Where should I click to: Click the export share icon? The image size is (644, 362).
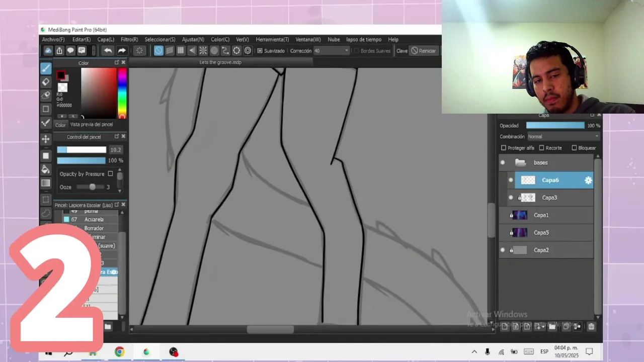(59, 50)
